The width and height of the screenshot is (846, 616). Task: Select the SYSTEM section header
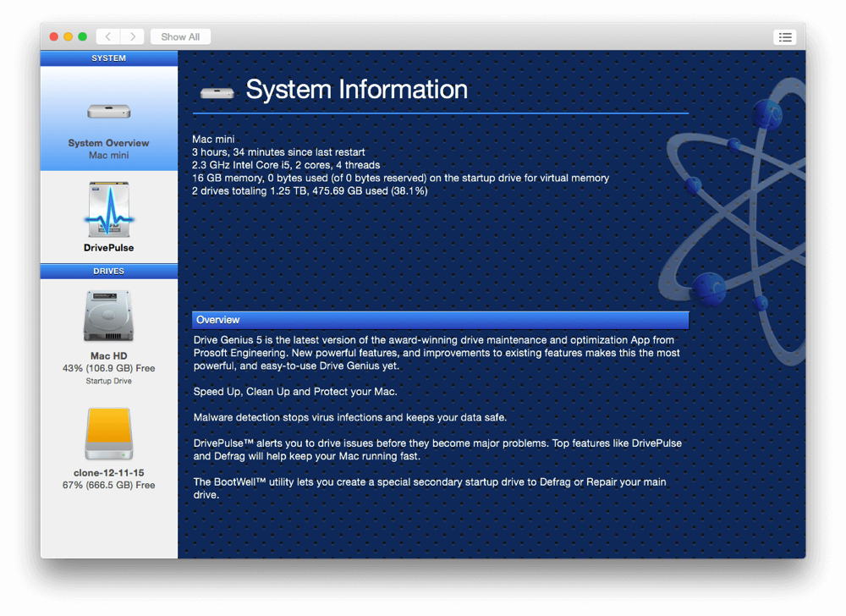[108, 58]
